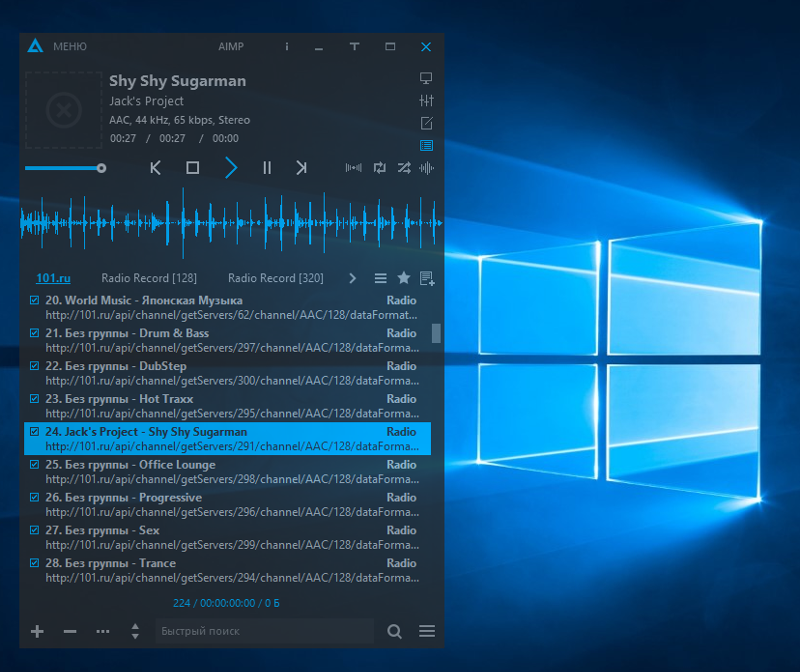
Task: Switch to the Radio Record [128] tab
Action: (x=149, y=278)
